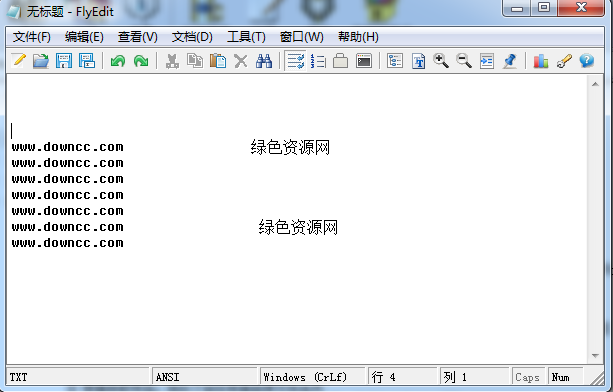
Task: Toggle the line numbers icon
Action: (318, 61)
